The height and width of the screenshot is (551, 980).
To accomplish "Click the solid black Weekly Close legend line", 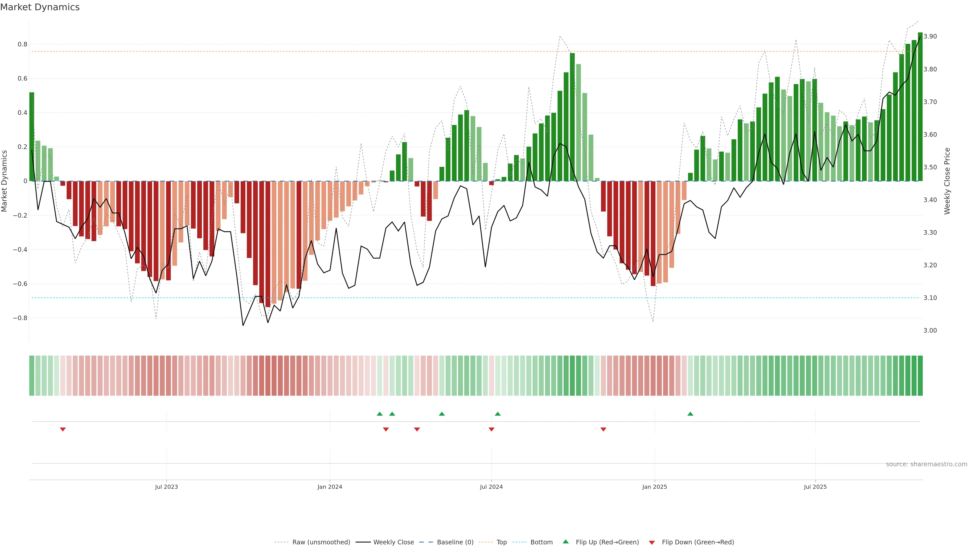I will 363,542.
